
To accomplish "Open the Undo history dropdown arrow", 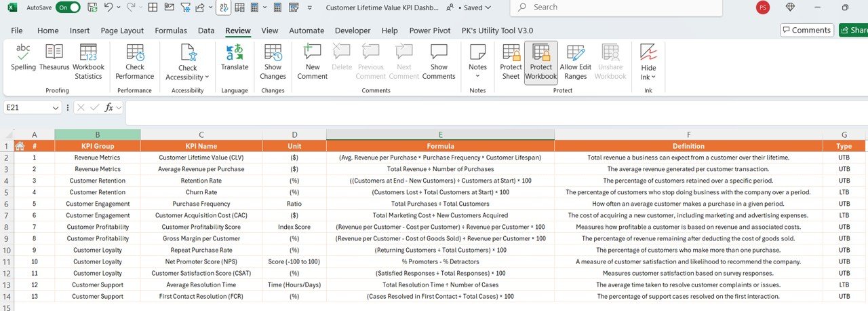I will pyautogui.click(x=119, y=7).
